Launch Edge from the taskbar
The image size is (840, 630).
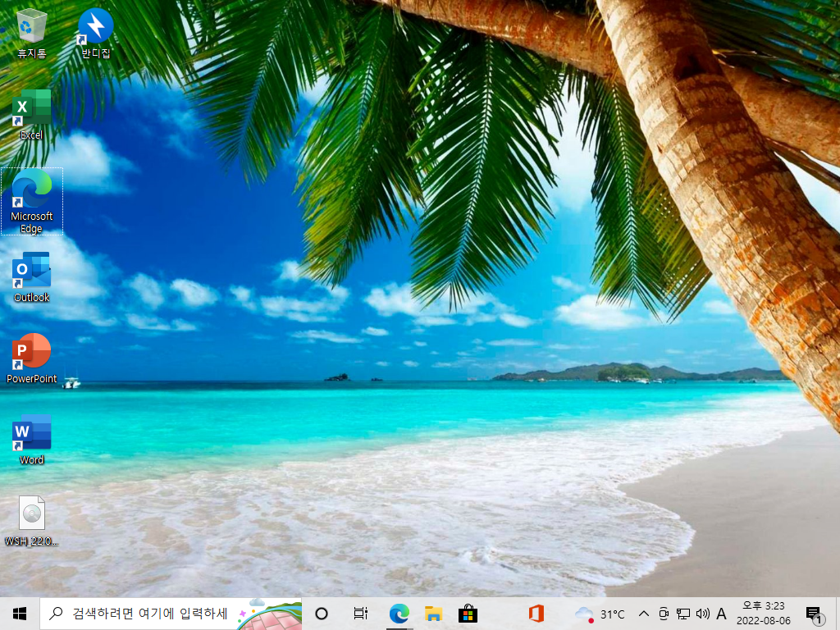click(x=399, y=614)
